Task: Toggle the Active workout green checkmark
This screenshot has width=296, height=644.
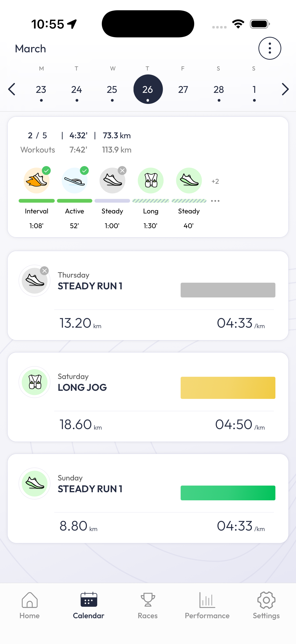Action: [84, 170]
